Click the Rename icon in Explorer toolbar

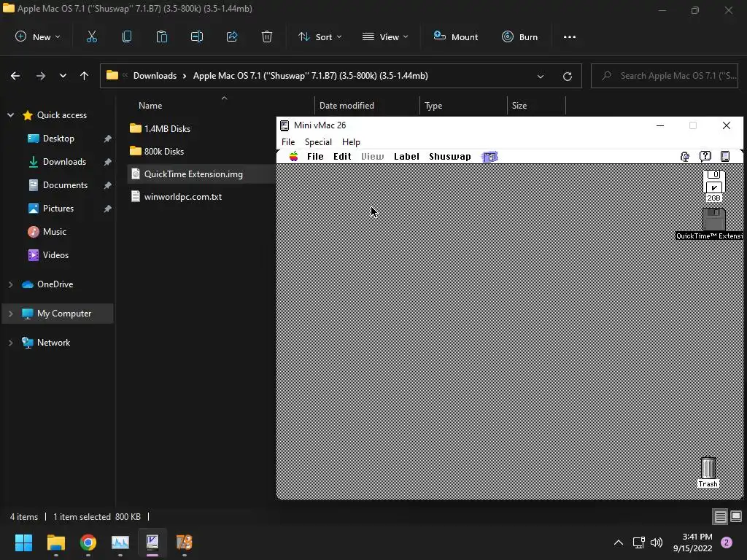coord(197,36)
